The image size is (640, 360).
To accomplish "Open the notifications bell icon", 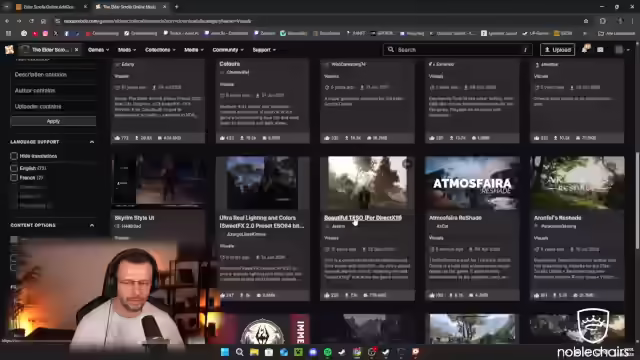I will coord(584,49).
